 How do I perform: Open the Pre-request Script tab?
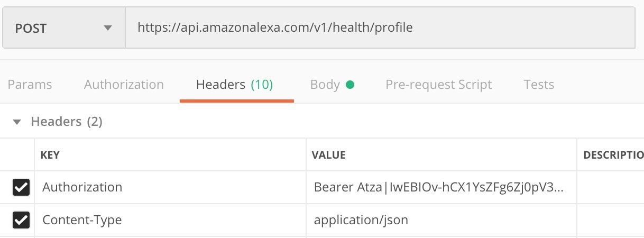[x=438, y=85]
